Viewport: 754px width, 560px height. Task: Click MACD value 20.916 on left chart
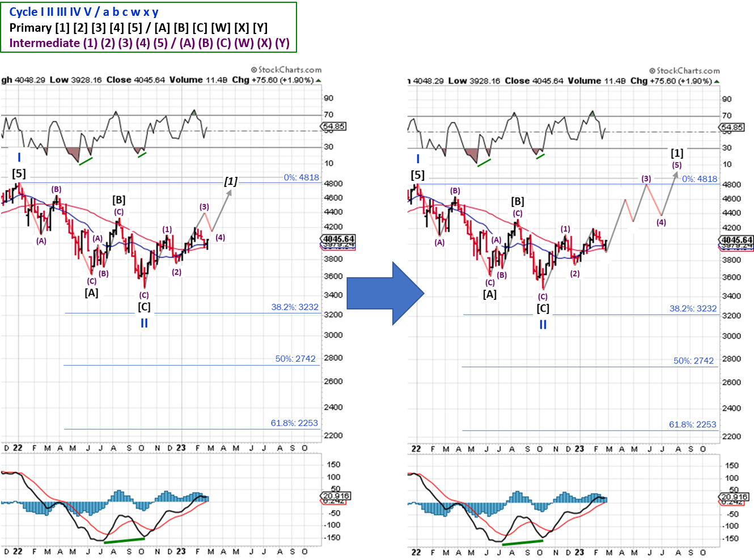click(336, 495)
